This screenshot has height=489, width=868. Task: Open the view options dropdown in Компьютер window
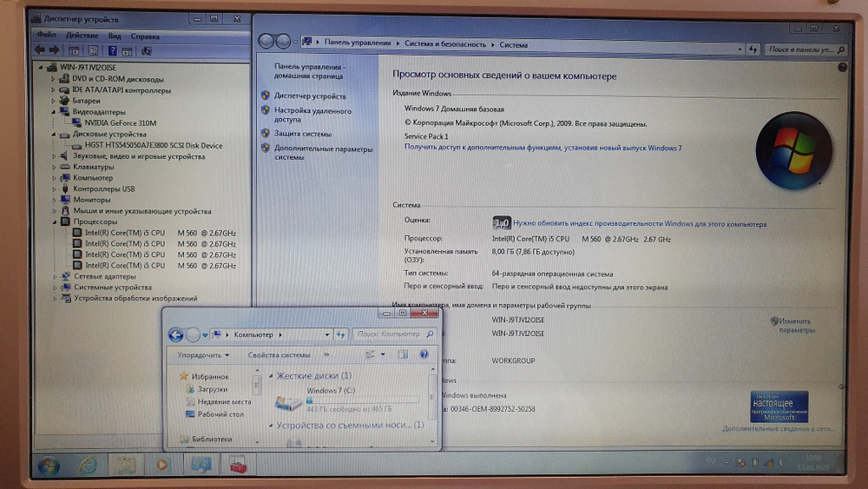pyautogui.click(x=383, y=354)
